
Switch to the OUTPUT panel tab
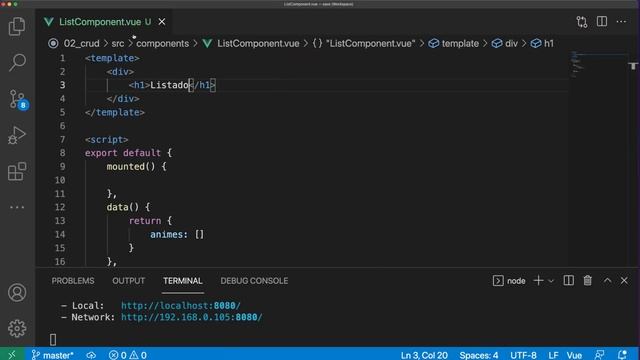(129, 281)
